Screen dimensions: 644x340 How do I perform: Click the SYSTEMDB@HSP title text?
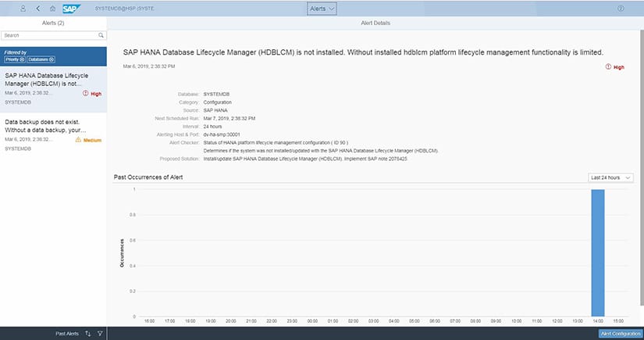[125, 9]
